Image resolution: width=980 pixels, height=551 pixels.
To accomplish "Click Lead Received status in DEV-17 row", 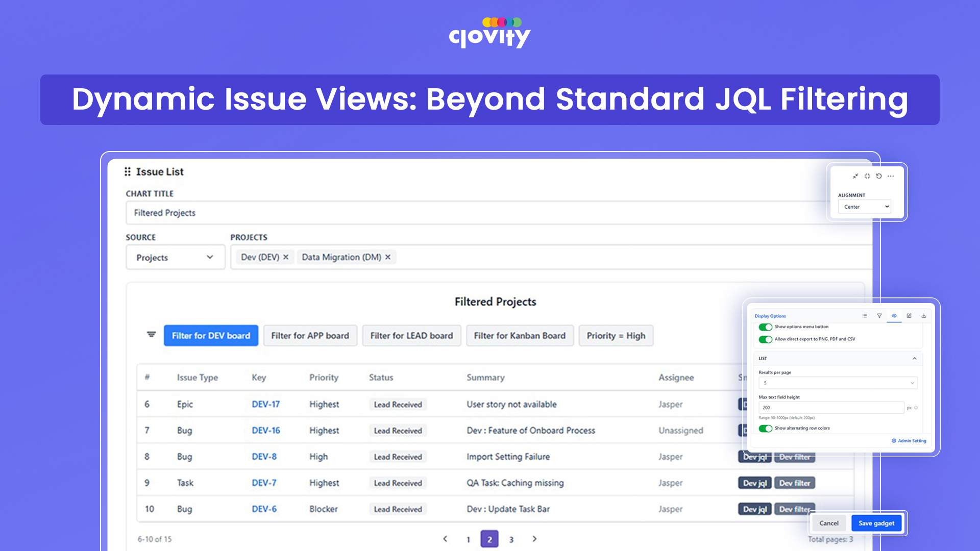I will click(398, 405).
